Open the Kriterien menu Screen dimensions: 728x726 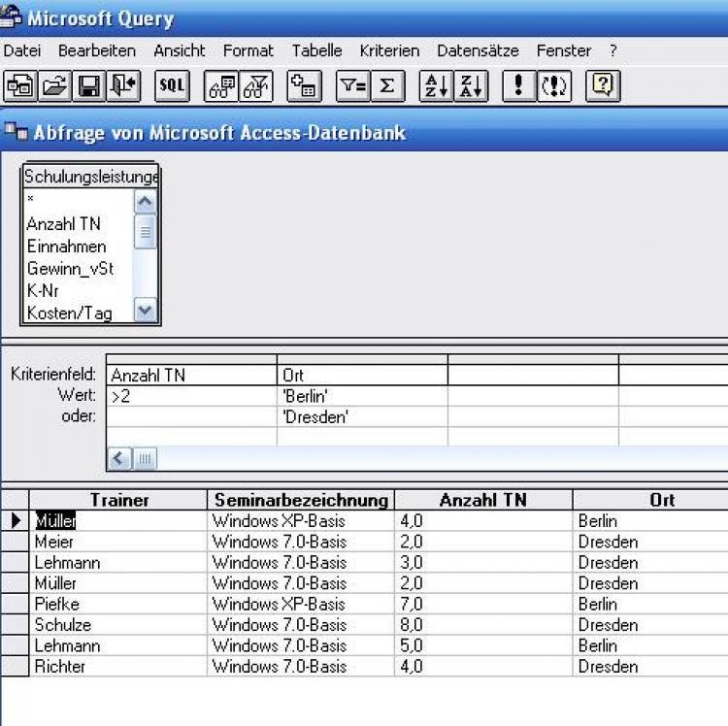(x=389, y=50)
